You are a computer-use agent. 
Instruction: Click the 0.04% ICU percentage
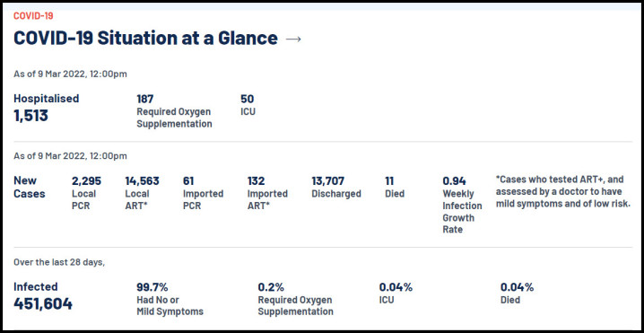(396, 293)
